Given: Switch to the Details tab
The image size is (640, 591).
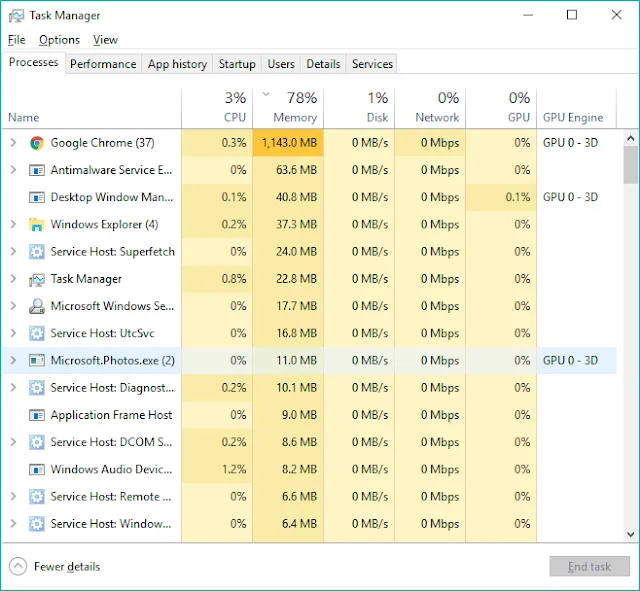Looking at the screenshot, I should (x=323, y=64).
